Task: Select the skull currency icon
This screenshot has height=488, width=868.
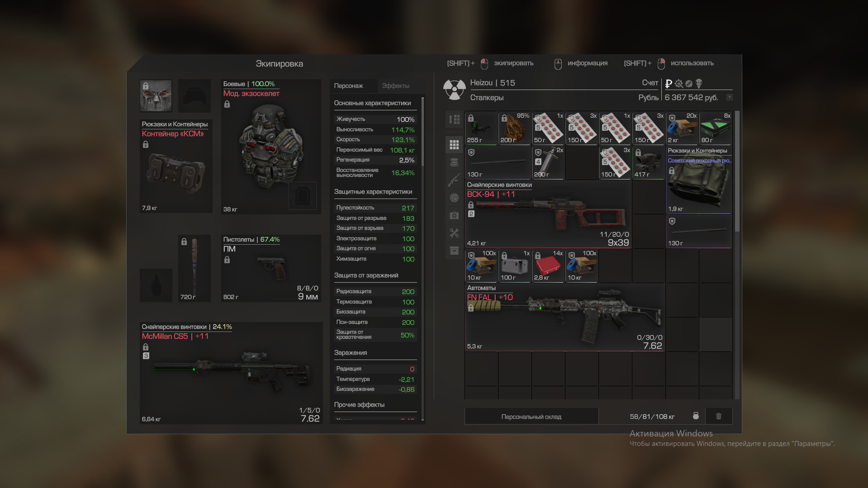Action: [x=699, y=84]
